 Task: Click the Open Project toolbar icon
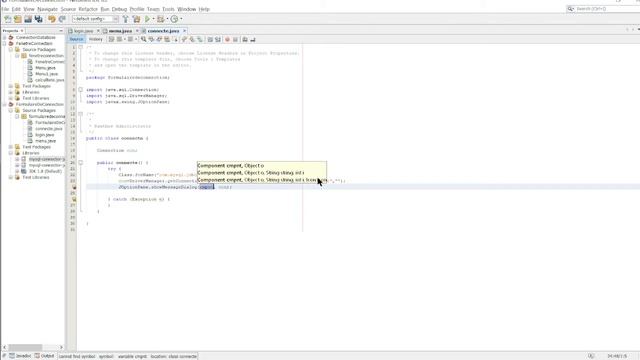(x=28, y=19)
